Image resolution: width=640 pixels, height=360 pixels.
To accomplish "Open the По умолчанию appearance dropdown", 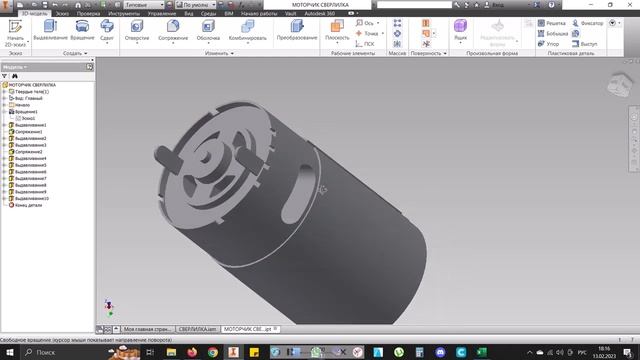I will pyautogui.click(x=196, y=5).
